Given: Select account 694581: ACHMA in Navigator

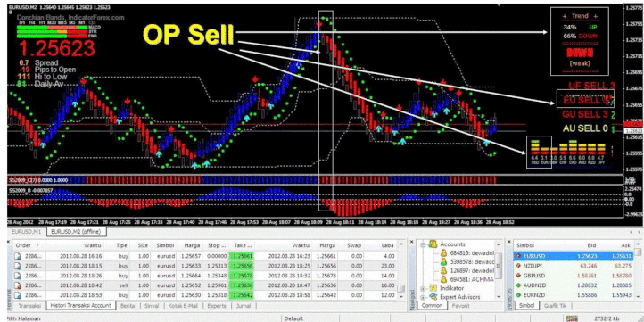Looking at the screenshot, I should 471,280.
